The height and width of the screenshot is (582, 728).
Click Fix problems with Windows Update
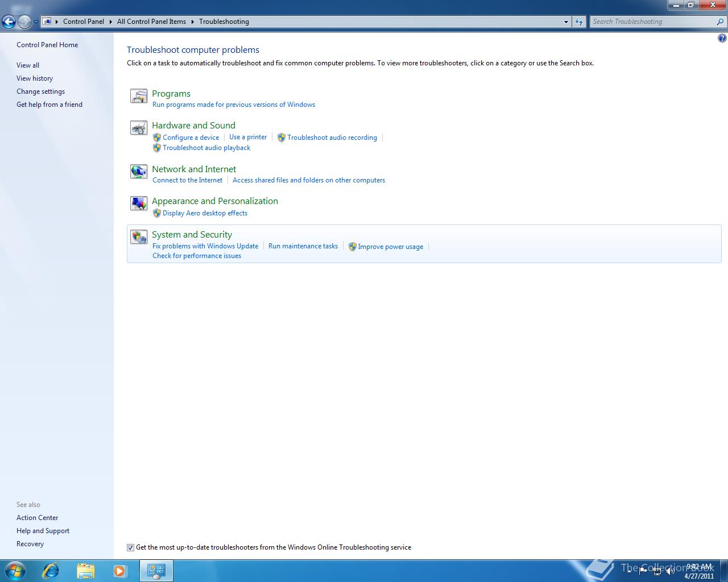click(205, 246)
